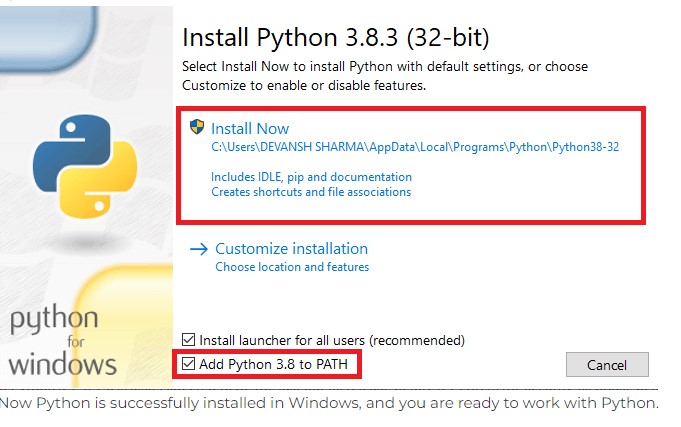Click the UAC shield icon beside Install Now
Viewport: 681px width, 427px height.
(x=197, y=128)
